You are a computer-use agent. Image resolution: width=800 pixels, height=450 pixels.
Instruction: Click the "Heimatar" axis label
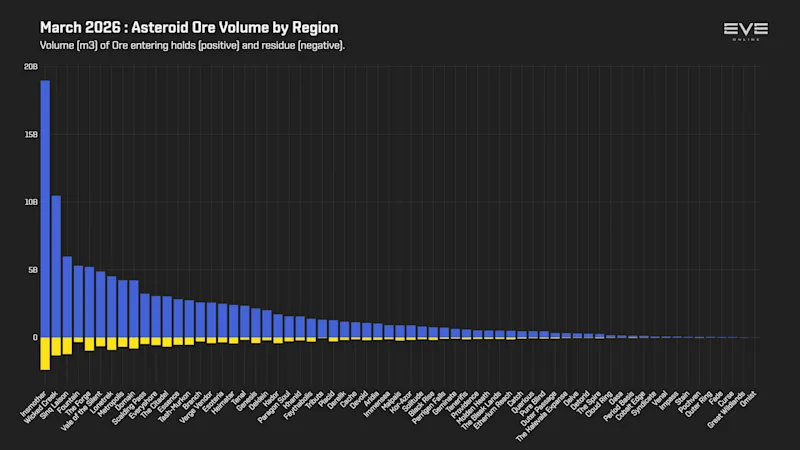[x=223, y=403]
